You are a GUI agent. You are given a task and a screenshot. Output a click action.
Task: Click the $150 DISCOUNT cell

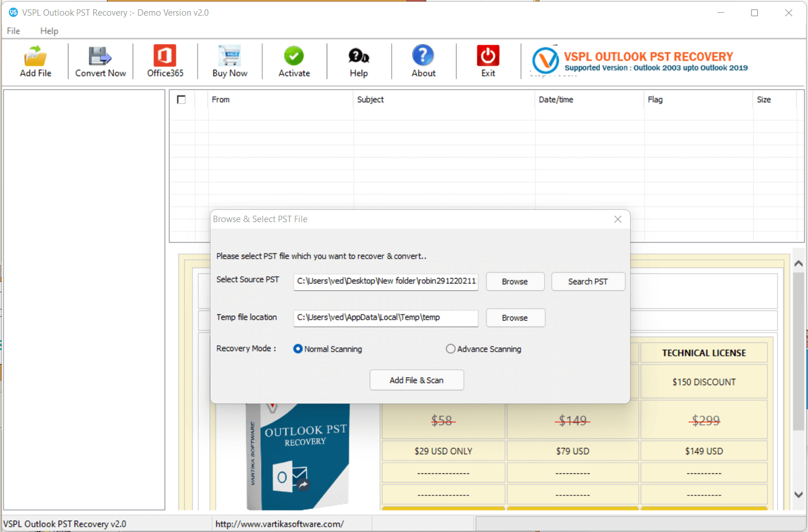click(x=704, y=382)
